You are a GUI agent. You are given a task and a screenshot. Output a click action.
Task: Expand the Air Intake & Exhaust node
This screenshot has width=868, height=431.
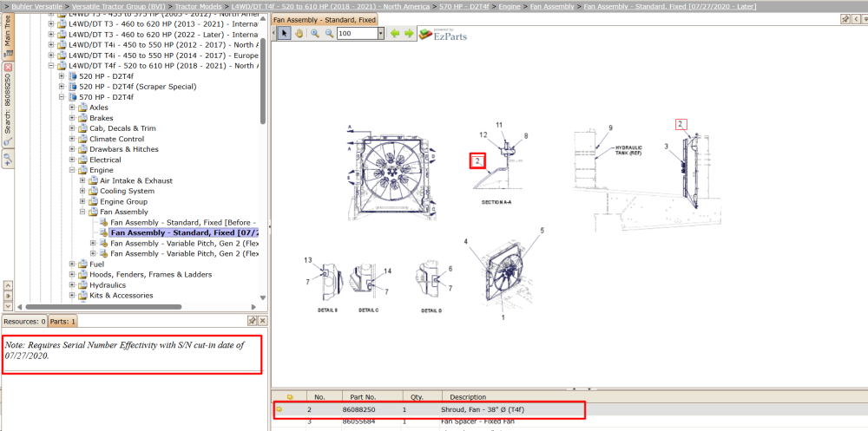pos(82,180)
